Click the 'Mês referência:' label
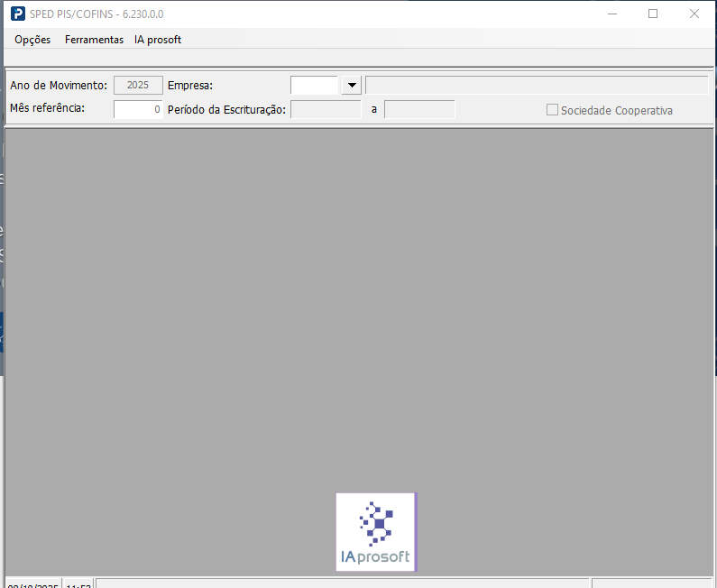717x588 pixels. click(x=48, y=108)
